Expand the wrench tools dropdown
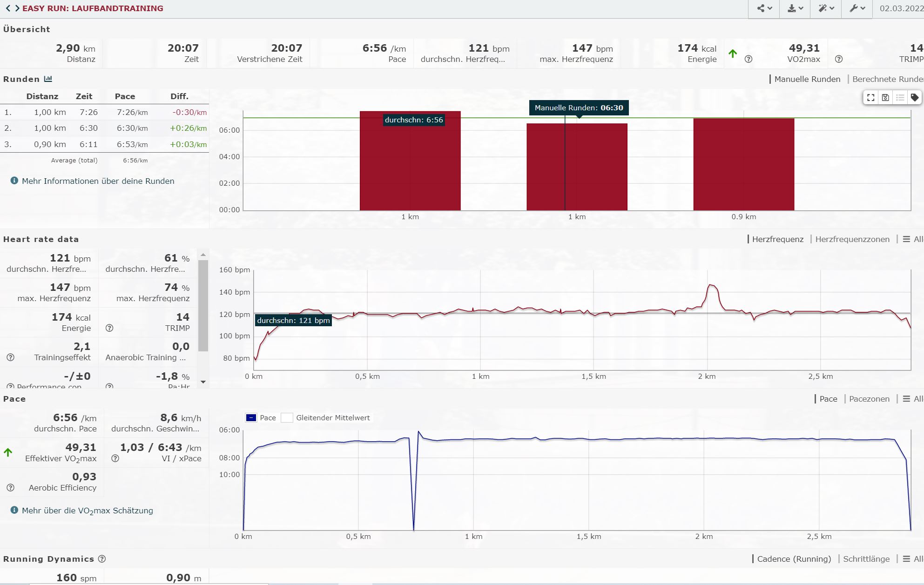 pos(857,8)
